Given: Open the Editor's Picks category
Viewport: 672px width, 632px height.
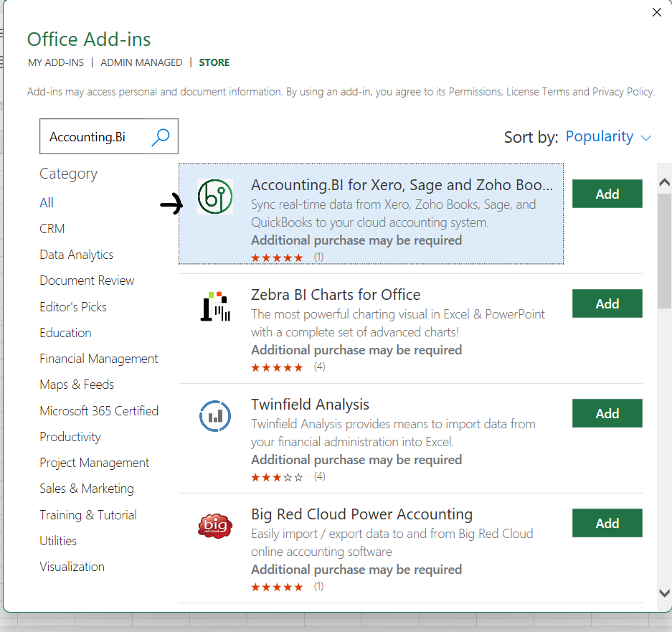Looking at the screenshot, I should pos(73,306).
